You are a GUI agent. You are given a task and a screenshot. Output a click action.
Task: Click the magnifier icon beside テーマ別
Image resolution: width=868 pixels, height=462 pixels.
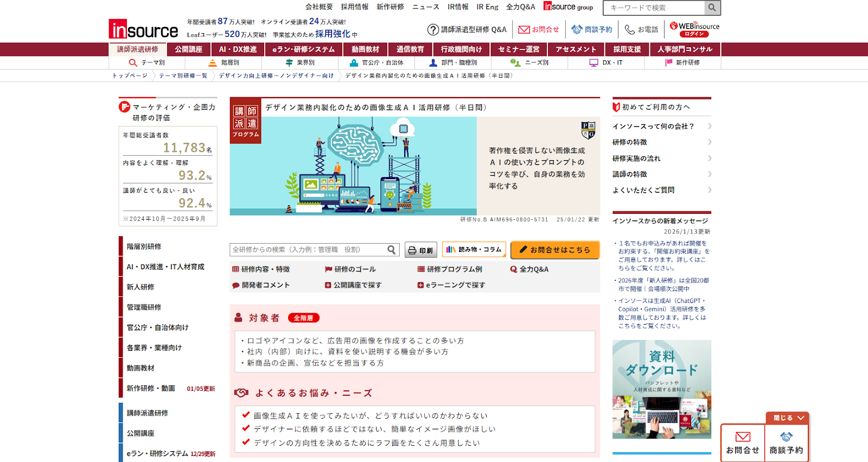(133, 63)
